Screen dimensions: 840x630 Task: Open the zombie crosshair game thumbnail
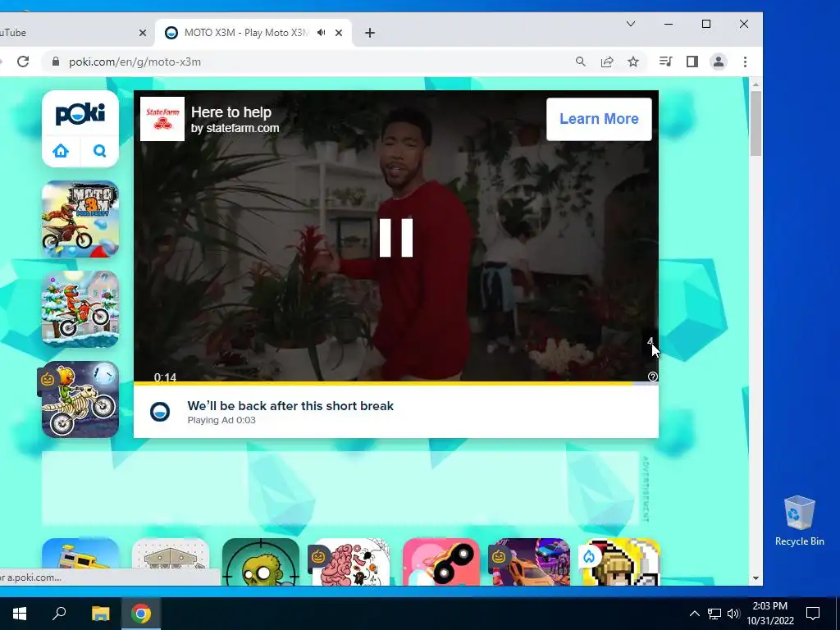pos(261,562)
